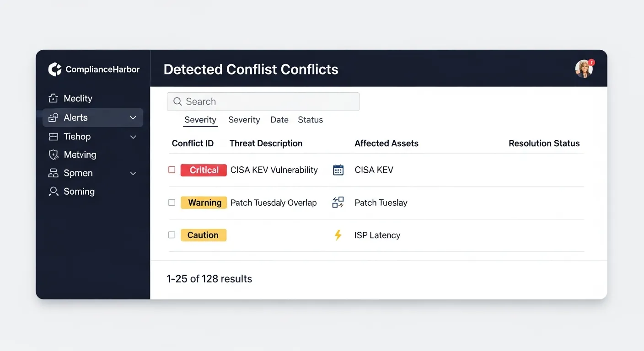644x351 pixels.
Task: Click the calendar icon beside CISA KEV
Action: tap(338, 170)
